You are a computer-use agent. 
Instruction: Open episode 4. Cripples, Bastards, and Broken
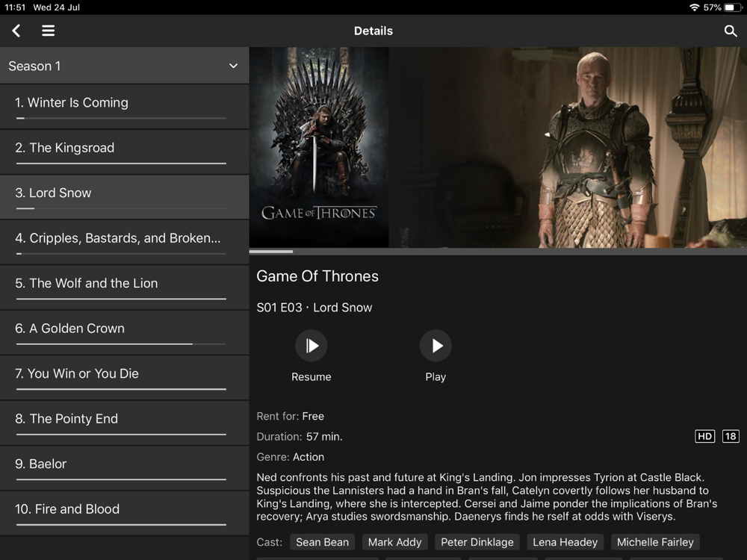pyautogui.click(x=124, y=243)
